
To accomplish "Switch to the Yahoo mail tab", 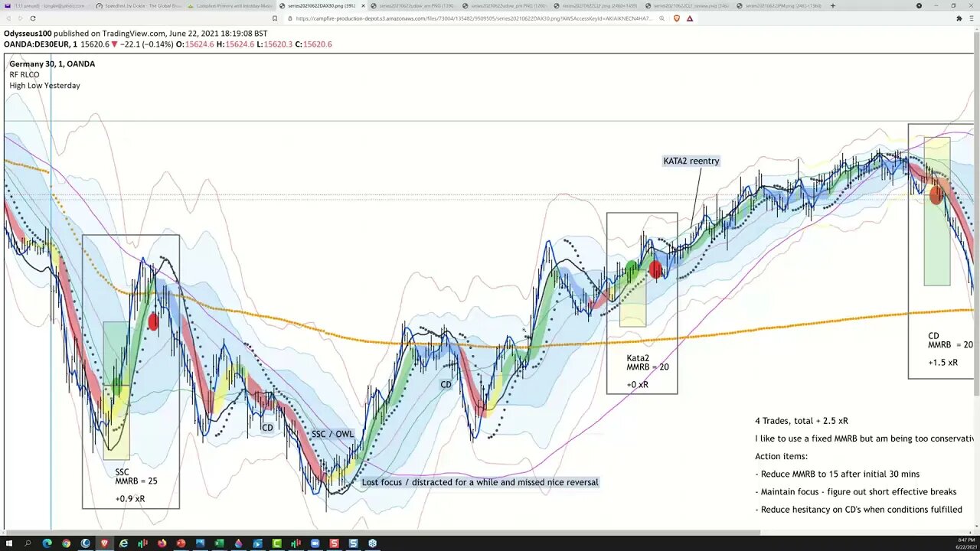I will click(46, 5).
